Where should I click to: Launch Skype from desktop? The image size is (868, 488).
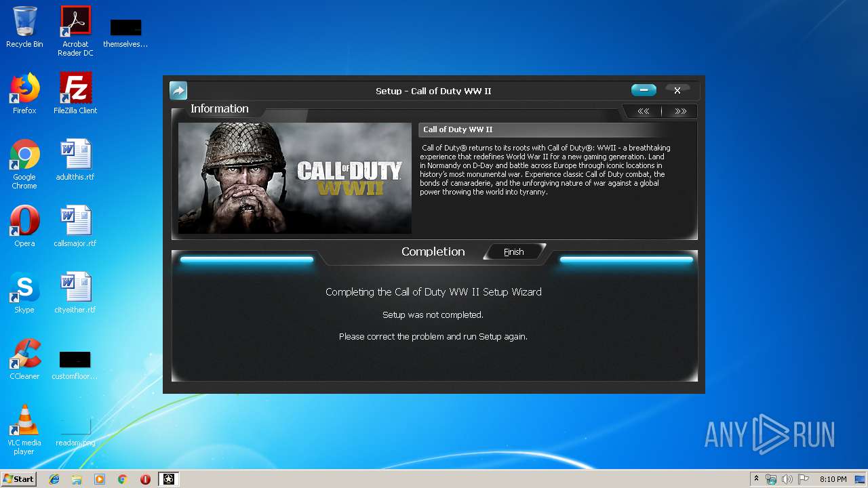tap(24, 293)
